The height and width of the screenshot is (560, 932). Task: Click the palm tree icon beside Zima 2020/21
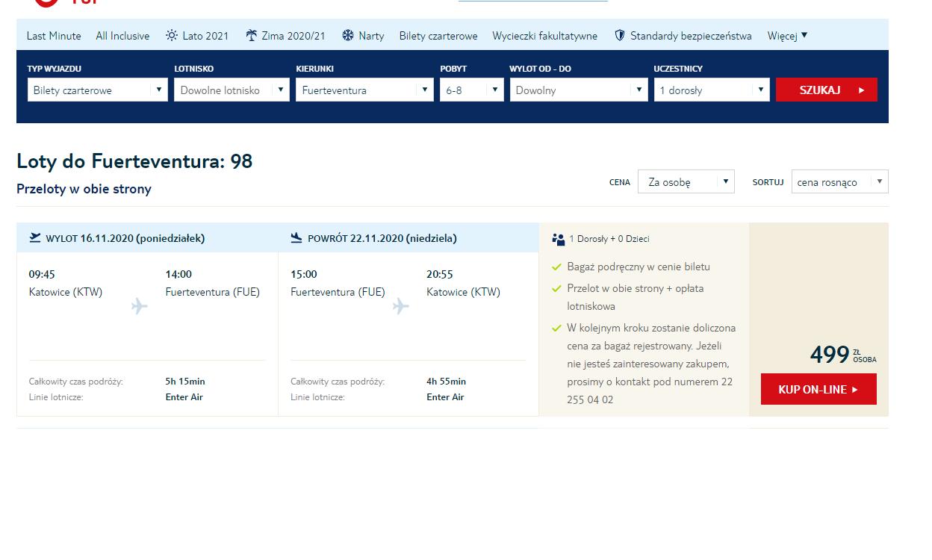(x=251, y=35)
